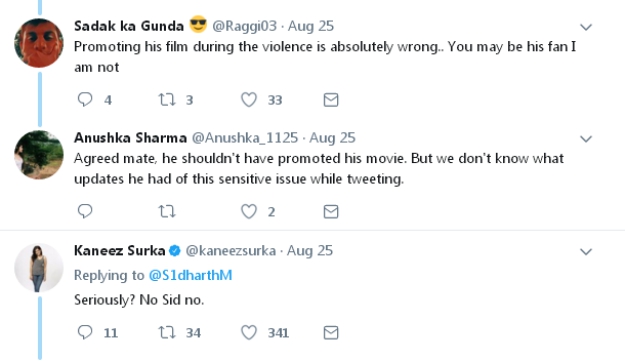The height and width of the screenshot is (361, 625).
Task: Retweet Kaneez Surka's tweet
Action: [167, 332]
